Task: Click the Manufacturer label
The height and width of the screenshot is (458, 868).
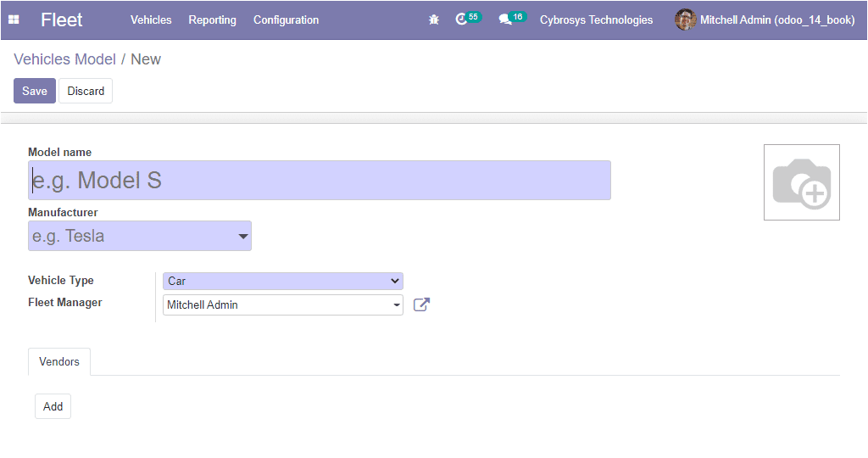Action: point(63,213)
